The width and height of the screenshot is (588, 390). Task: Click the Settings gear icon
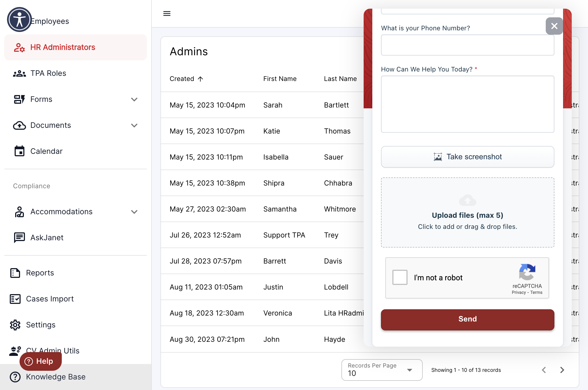tap(15, 325)
